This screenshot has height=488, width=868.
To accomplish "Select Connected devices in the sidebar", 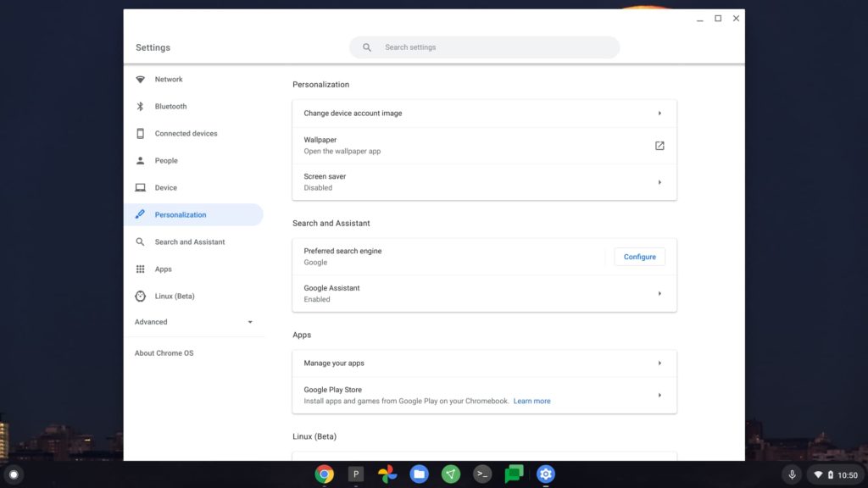I will point(194,133).
